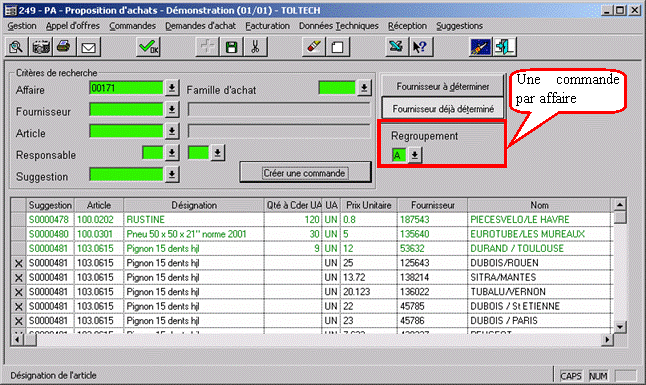Click the green Suggestion input field
Image resolution: width=646 pixels, height=385 pixels.
pyautogui.click(x=126, y=174)
